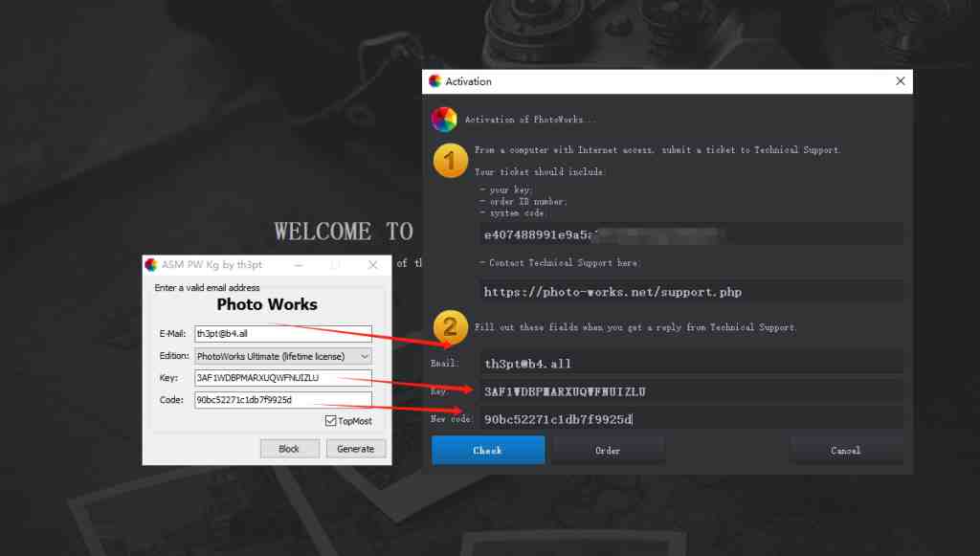Click the Order button in the Activation dialog

coord(608,450)
